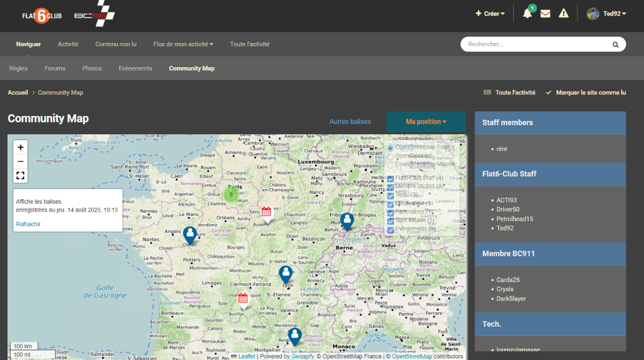Open the messages envelope icon
The width and height of the screenshot is (644, 360).
click(x=545, y=14)
